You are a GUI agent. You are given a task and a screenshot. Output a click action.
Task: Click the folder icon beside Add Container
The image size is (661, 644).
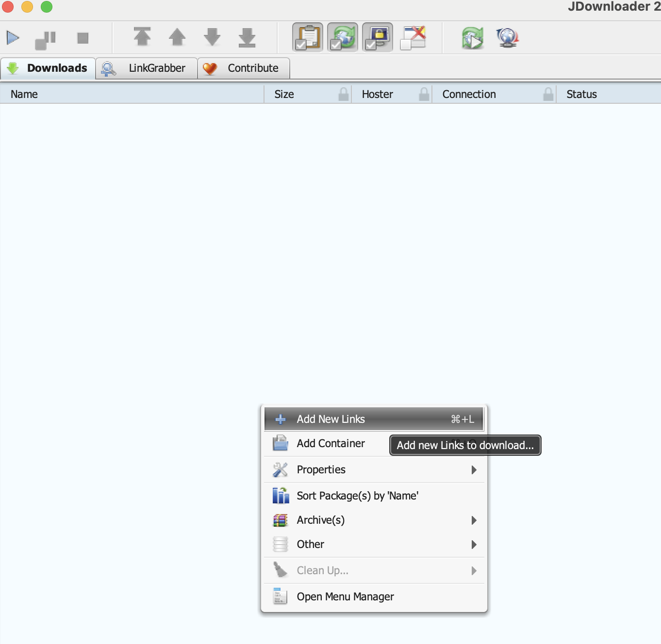pos(281,443)
